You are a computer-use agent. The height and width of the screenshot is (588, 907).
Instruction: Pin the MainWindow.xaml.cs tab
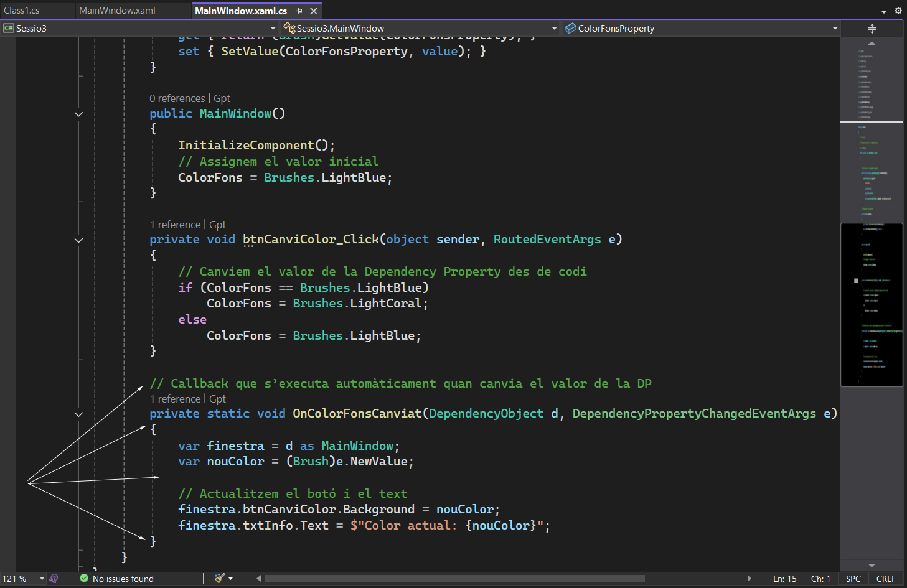point(299,11)
